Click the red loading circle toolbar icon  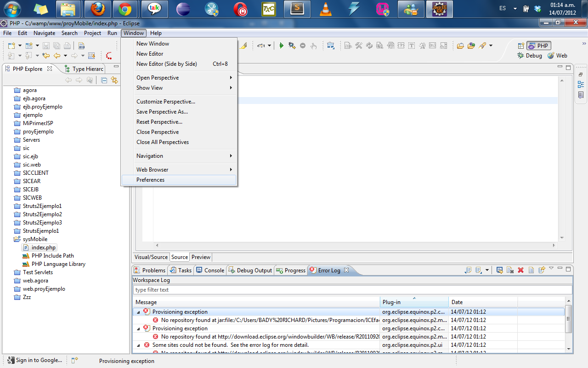(109, 56)
